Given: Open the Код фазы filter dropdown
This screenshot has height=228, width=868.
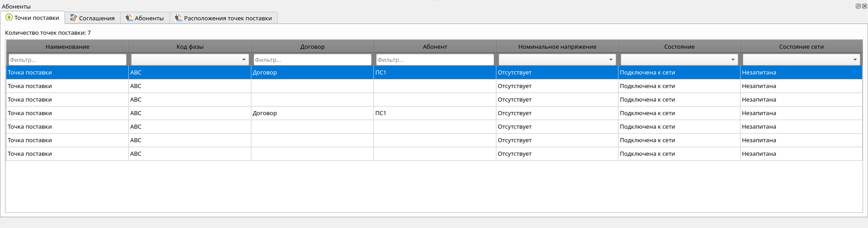Looking at the screenshot, I should [x=244, y=60].
